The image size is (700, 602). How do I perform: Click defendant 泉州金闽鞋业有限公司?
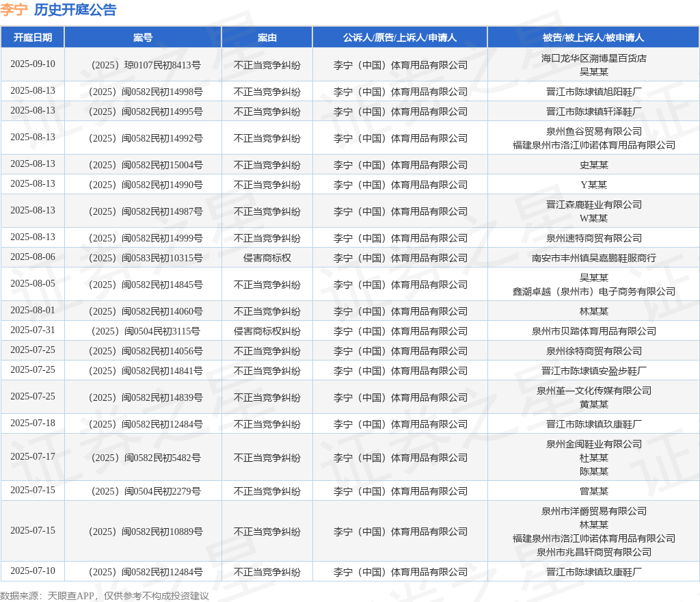pyautogui.click(x=594, y=444)
